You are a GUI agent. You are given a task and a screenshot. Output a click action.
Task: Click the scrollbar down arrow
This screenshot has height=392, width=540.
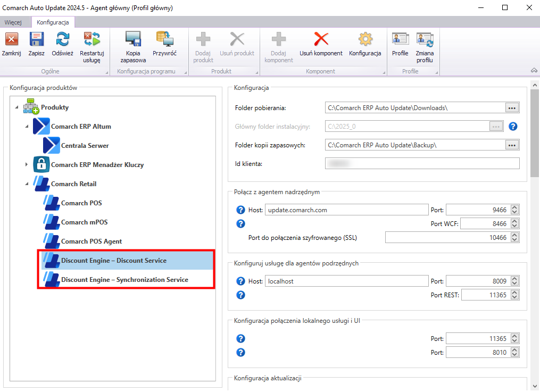pyautogui.click(x=535, y=386)
